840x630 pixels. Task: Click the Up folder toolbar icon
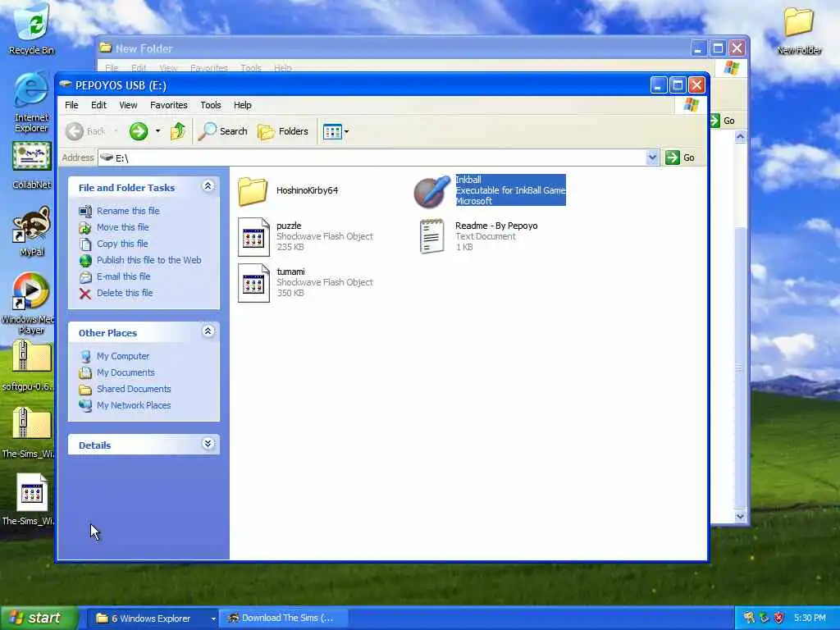(x=177, y=131)
